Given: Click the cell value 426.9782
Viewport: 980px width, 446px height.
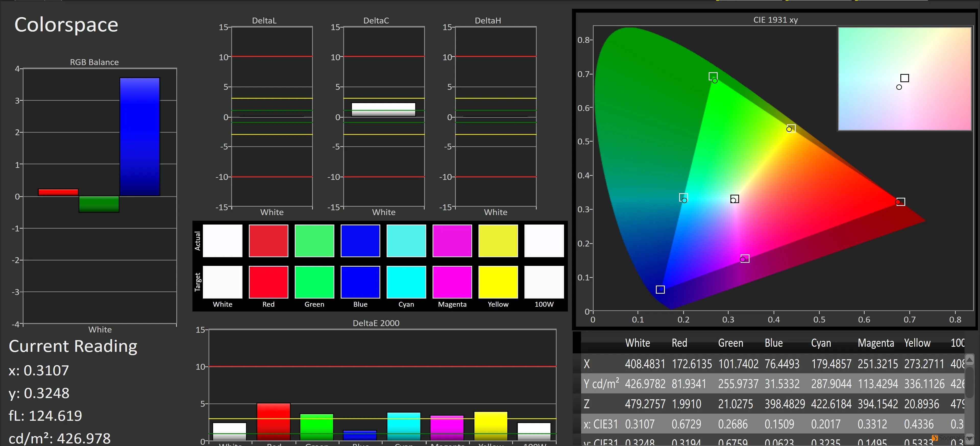Looking at the screenshot, I should point(645,384).
